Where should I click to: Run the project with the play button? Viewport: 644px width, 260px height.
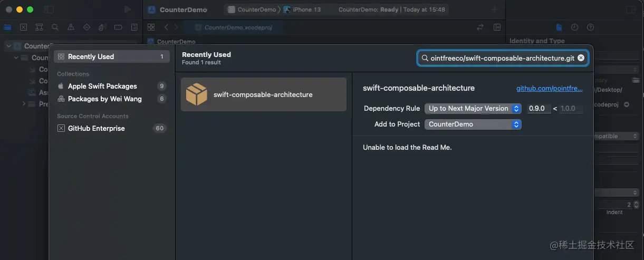(127, 9)
